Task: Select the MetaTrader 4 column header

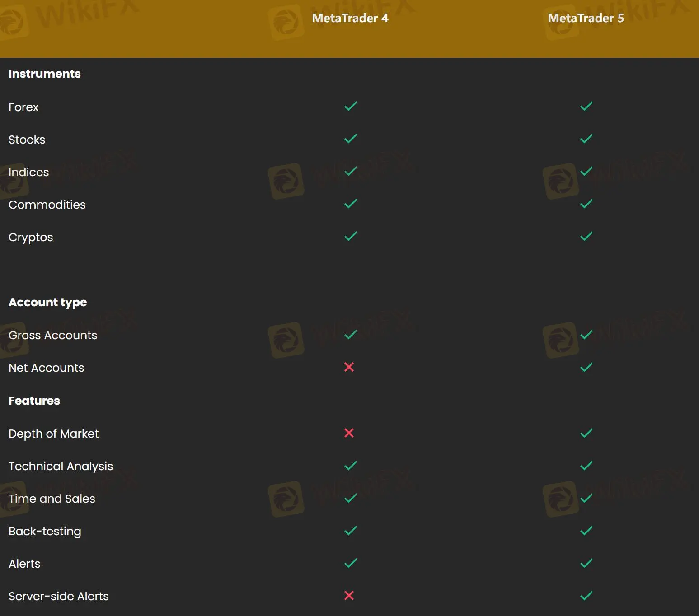Action: coord(350,18)
